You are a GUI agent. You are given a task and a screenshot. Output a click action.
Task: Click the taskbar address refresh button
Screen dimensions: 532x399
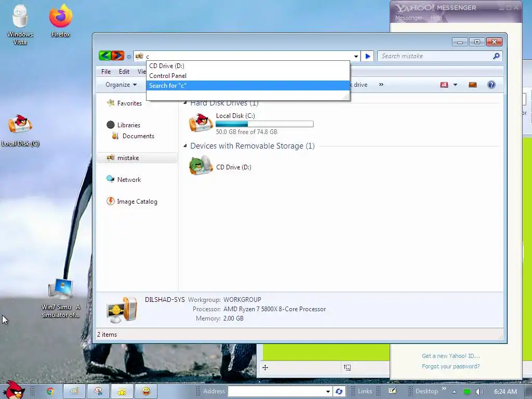click(339, 392)
